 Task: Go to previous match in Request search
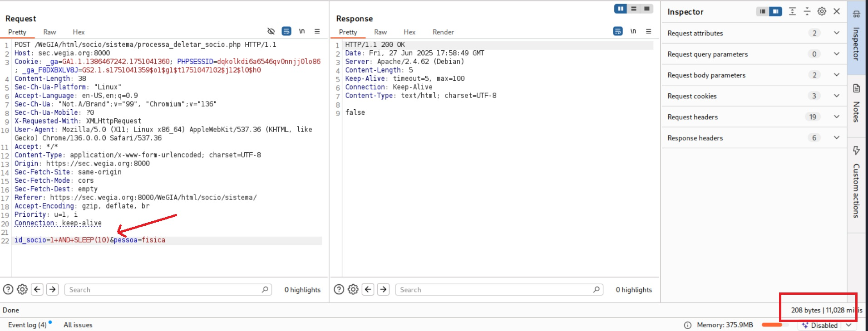[37, 289]
